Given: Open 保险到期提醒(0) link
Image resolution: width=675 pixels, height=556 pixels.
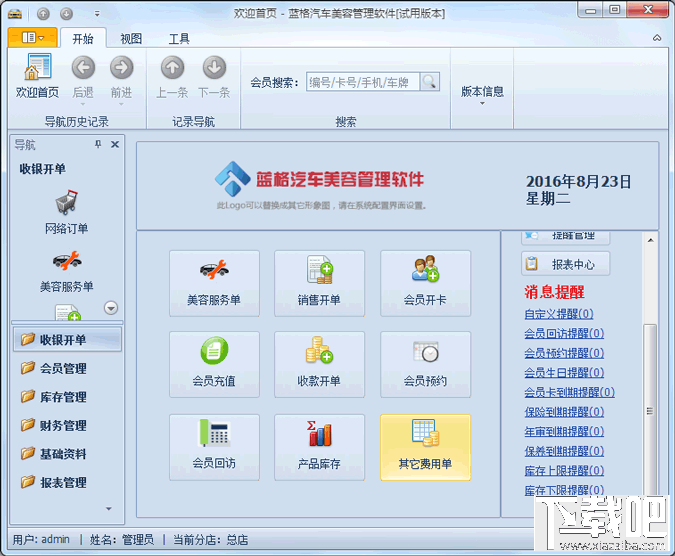Looking at the screenshot, I should point(564,412).
